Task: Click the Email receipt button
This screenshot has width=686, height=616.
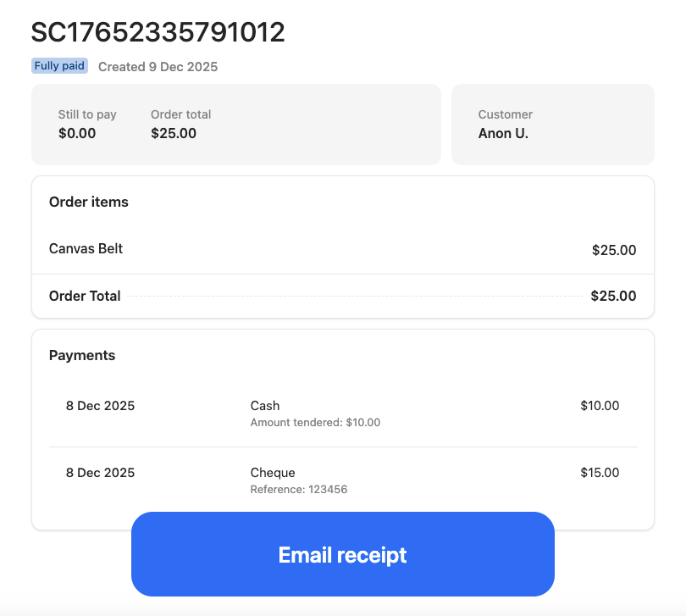Action: pos(342,554)
